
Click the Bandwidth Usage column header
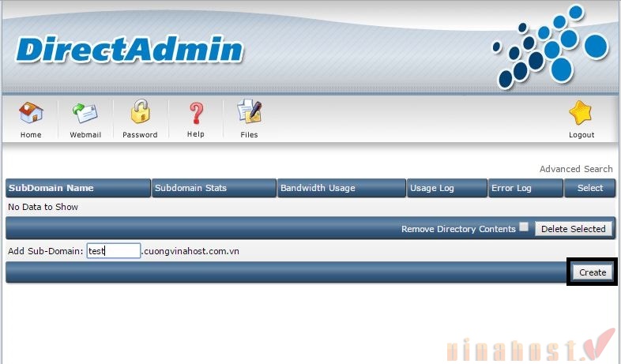(341, 188)
